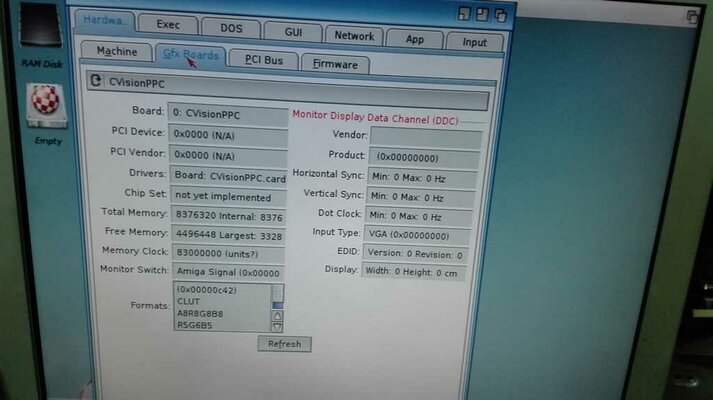Click the depth gadget in window title bar

(501, 14)
